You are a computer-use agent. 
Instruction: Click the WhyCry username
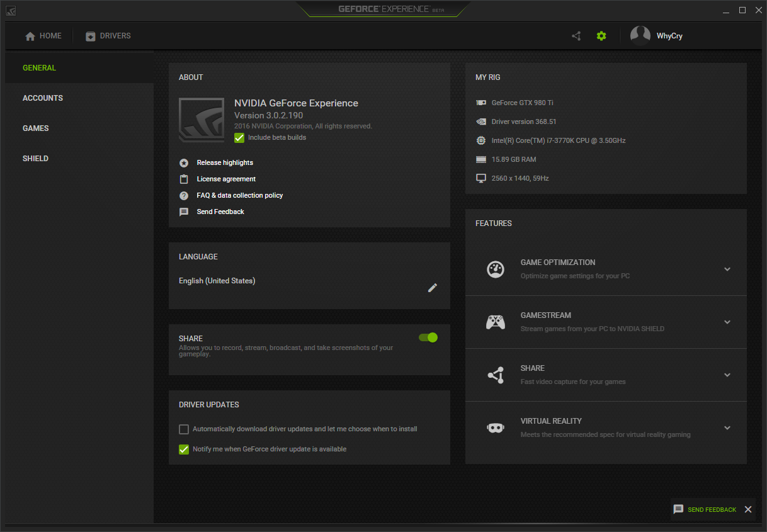click(x=669, y=36)
